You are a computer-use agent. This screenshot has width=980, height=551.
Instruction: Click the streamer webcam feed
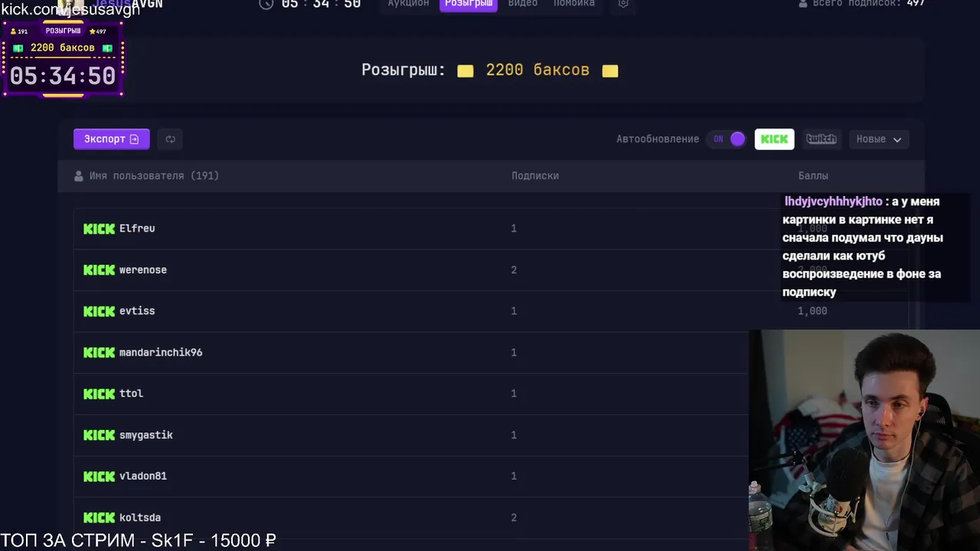pos(864,440)
